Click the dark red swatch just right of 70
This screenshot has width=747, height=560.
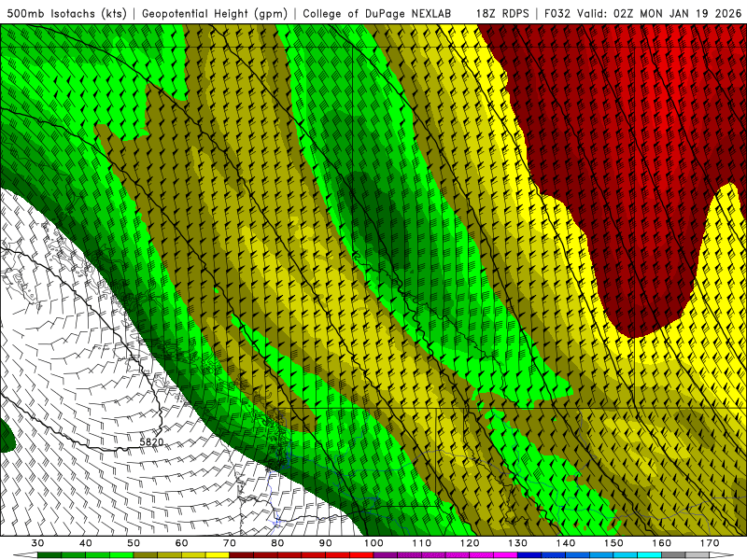pos(242,555)
